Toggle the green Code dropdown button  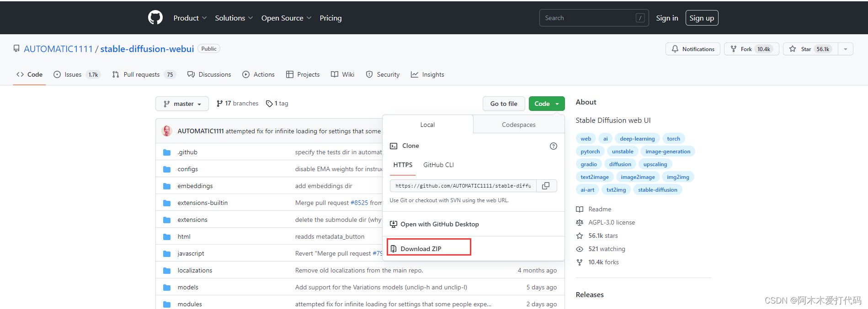point(547,104)
